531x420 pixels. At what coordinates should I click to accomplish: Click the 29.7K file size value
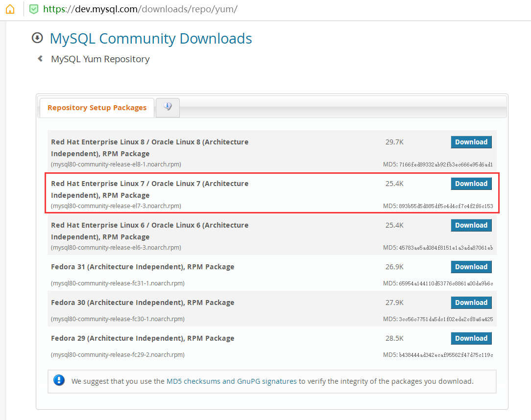click(394, 142)
